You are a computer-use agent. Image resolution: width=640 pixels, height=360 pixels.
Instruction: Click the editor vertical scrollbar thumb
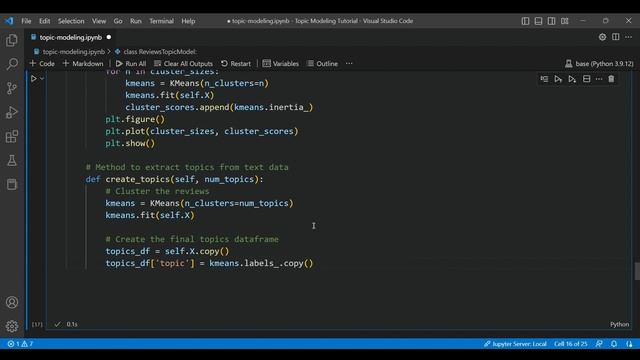(637, 271)
